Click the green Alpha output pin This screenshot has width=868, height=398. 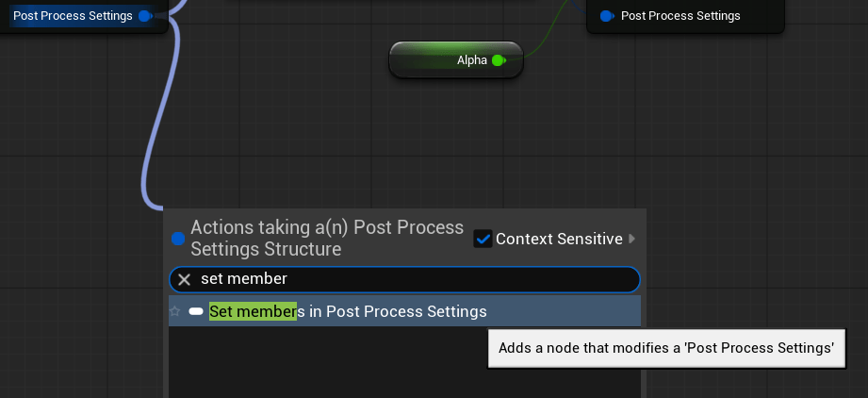click(x=498, y=60)
